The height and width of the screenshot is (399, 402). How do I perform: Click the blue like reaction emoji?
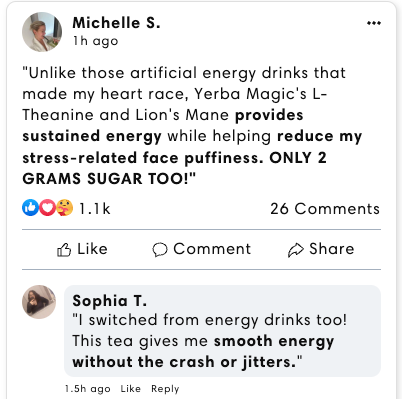30,207
